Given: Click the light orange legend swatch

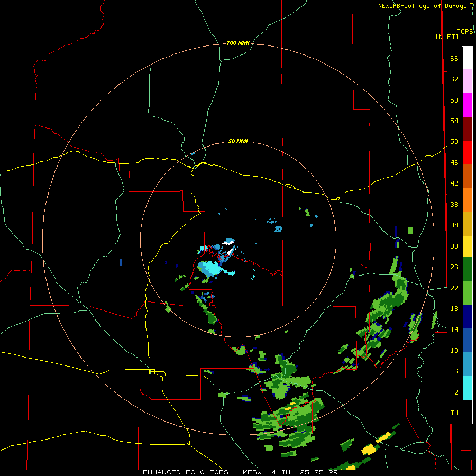Looking at the screenshot, I should (x=467, y=200).
